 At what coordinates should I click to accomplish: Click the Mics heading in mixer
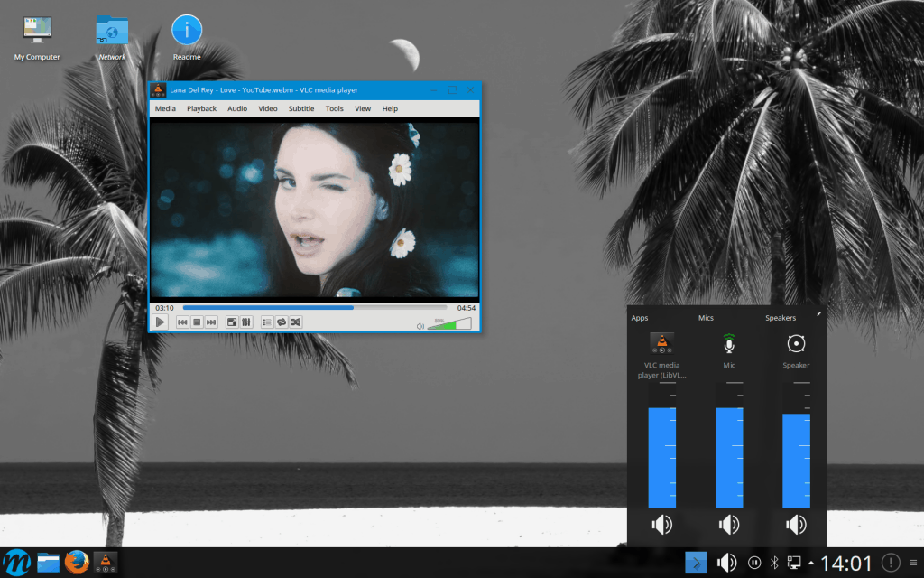click(x=706, y=318)
